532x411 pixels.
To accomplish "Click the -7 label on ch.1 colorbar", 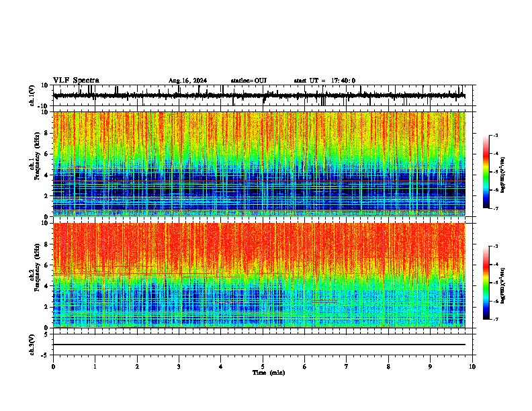I will [x=495, y=208].
